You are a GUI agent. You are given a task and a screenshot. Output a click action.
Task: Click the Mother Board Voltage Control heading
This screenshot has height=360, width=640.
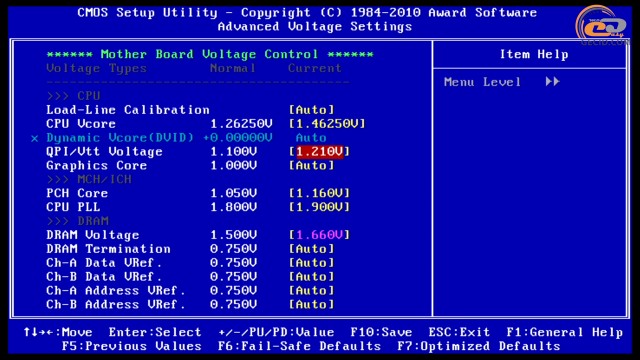209,54
